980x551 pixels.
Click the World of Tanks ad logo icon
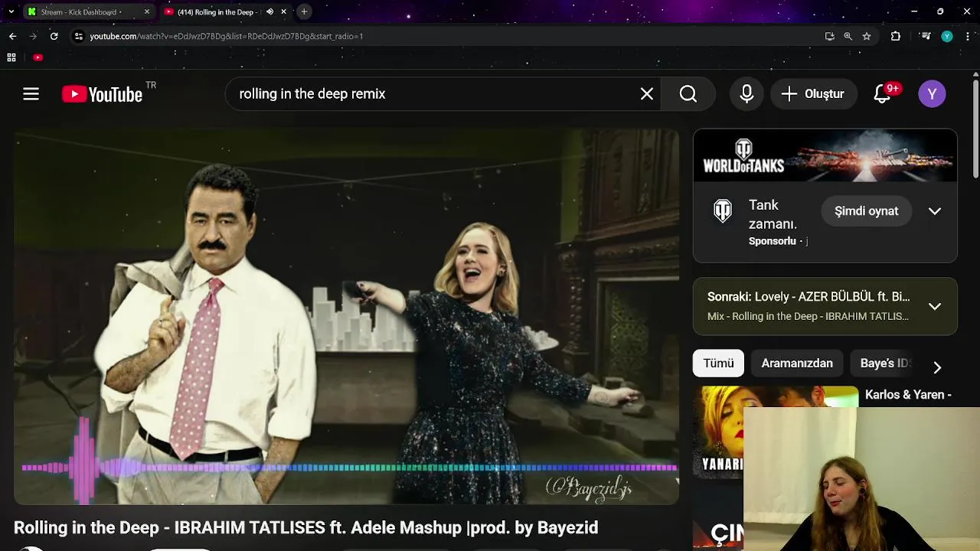pyautogui.click(x=723, y=210)
